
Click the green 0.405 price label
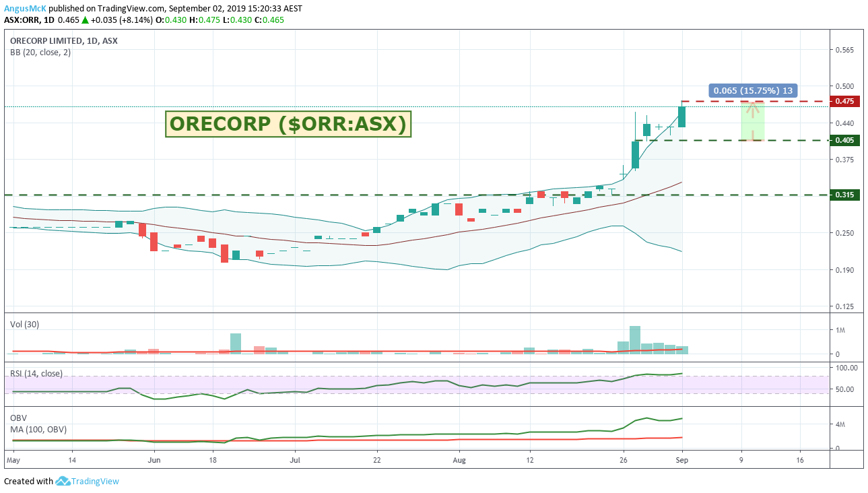click(844, 140)
